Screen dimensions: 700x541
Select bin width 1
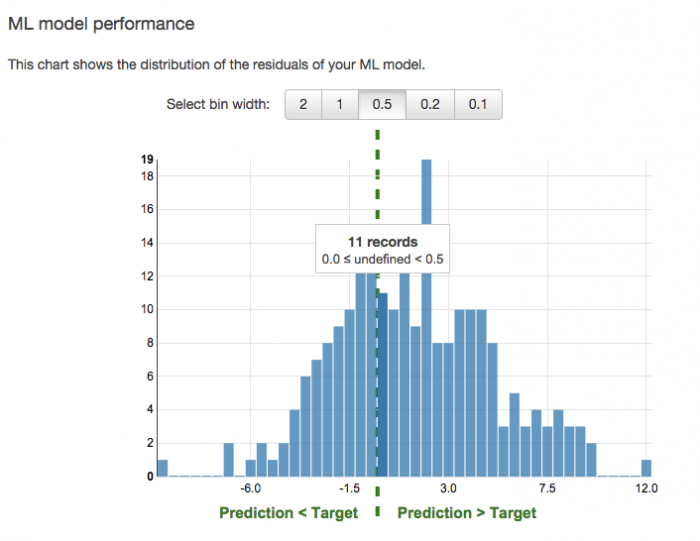pyautogui.click(x=340, y=104)
